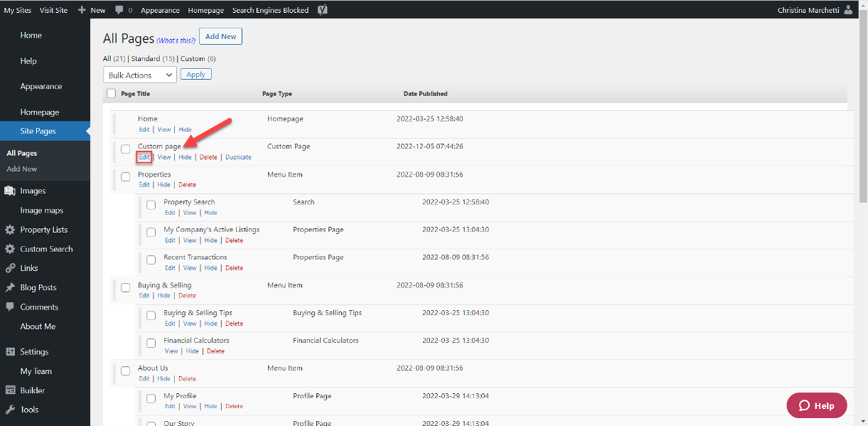Click Add New under Site Pages sidebar
This screenshot has height=426, width=868.
[x=22, y=169]
